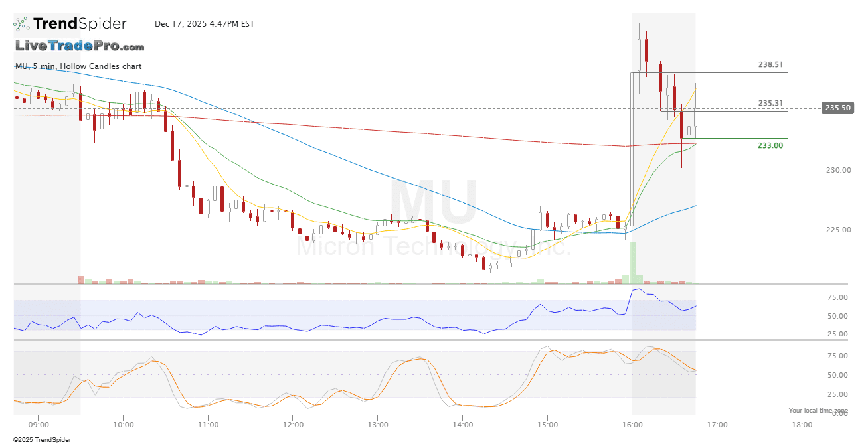Click the 18:00 time axis label

[x=801, y=424]
